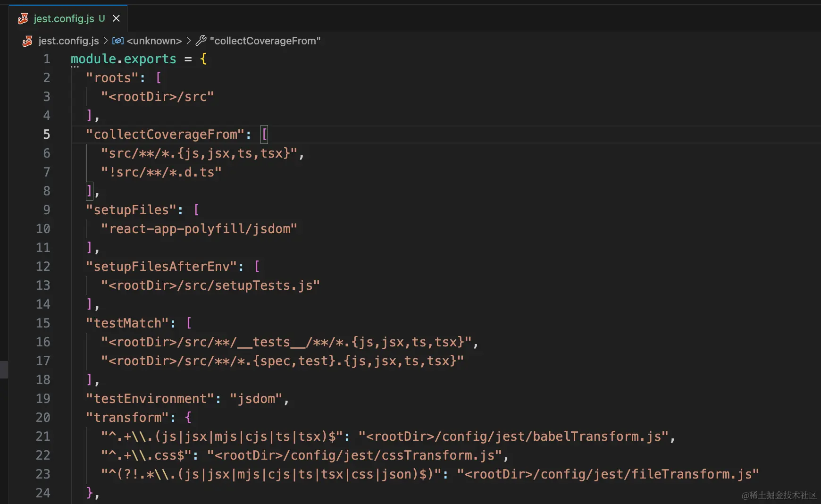Click the fileTransform.js path string
This screenshot has width=821, height=504.
point(608,474)
